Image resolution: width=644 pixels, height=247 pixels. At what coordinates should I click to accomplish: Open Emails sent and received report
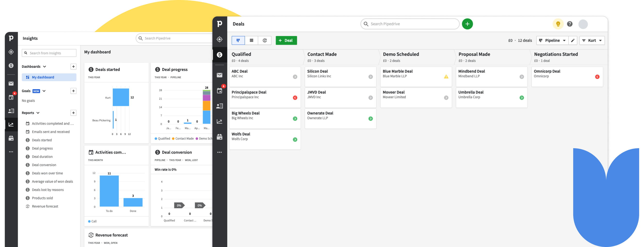pos(48,132)
